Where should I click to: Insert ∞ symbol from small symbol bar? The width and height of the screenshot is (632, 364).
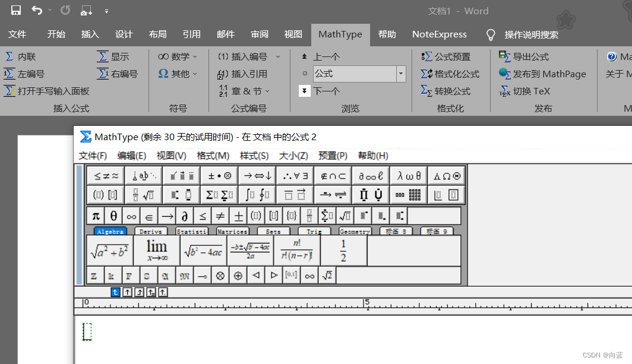pos(131,216)
